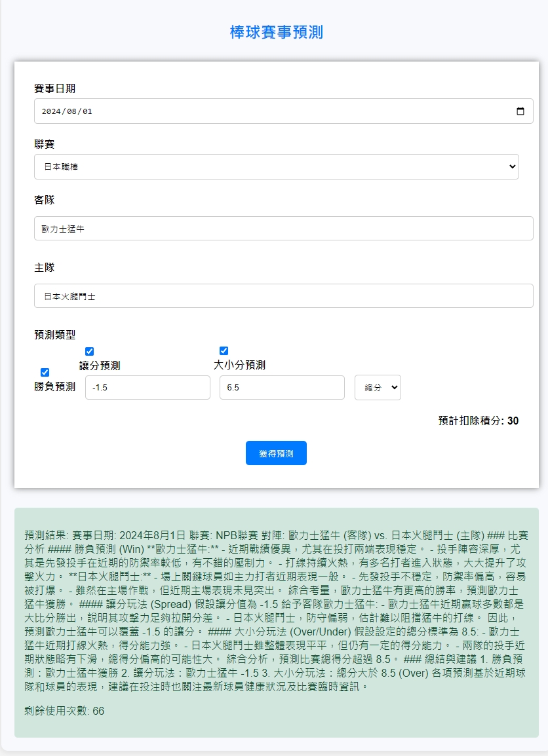548x756 pixels.
Task: Click the 大小分預測 label text
Action: 240,366
